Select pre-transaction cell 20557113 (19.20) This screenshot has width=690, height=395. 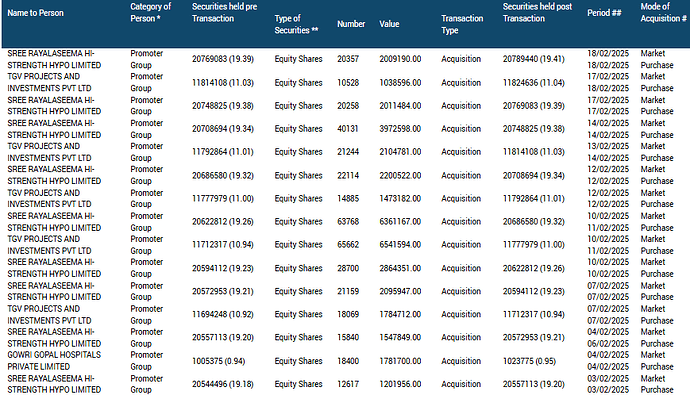point(223,337)
